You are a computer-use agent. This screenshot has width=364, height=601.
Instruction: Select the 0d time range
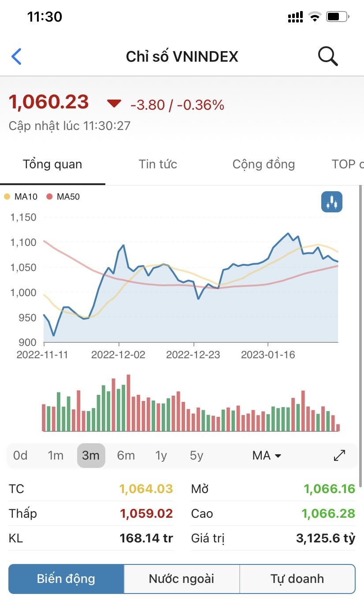20,455
